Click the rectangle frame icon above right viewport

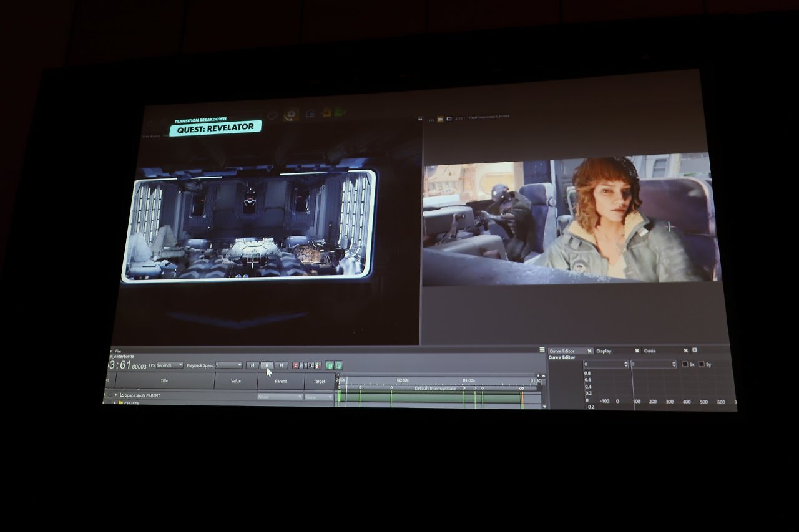click(x=449, y=118)
